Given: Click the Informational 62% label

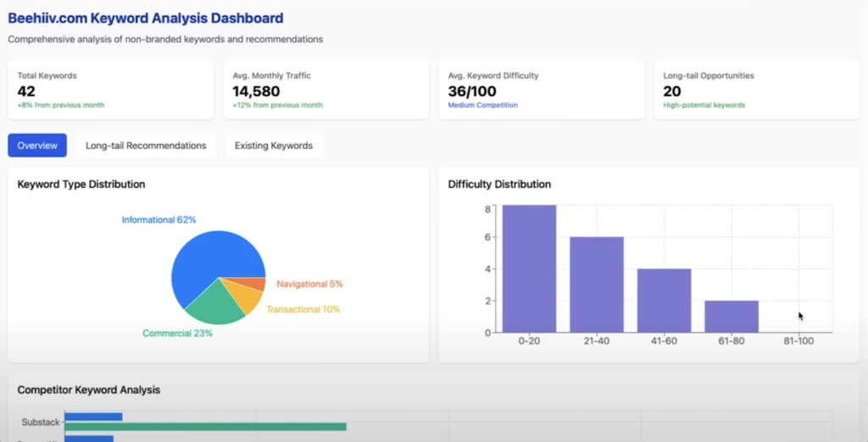Looking at the screenshot, I should (x=159, y=219).
